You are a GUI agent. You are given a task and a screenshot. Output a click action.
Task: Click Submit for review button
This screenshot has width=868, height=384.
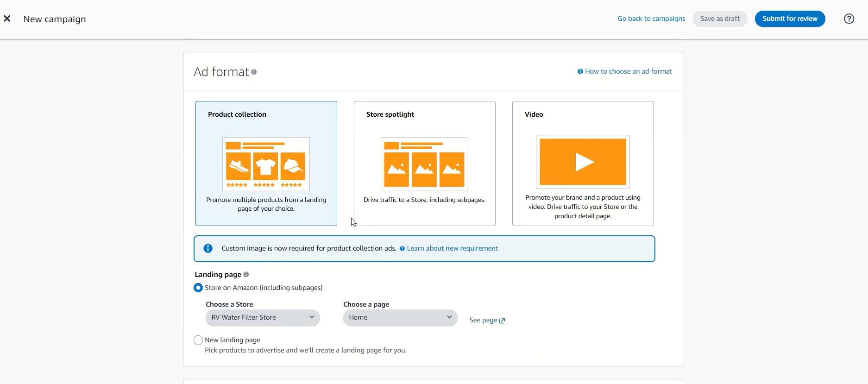pyautogui.click(x=790, y=19)
